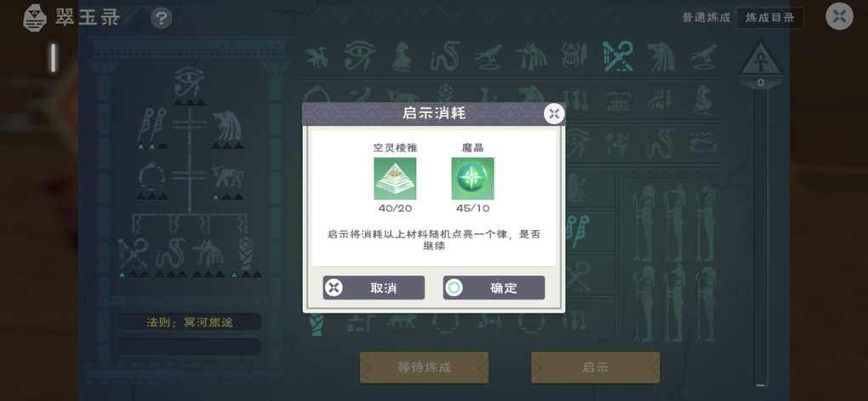Click the Eye of Horus glyph in top row

click(360, 55)
